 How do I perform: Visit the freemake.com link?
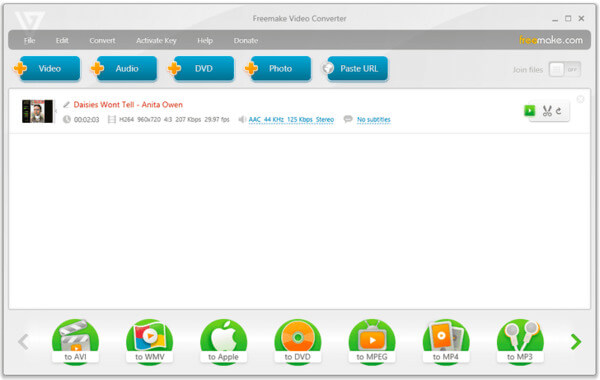(x=551, y=40)
